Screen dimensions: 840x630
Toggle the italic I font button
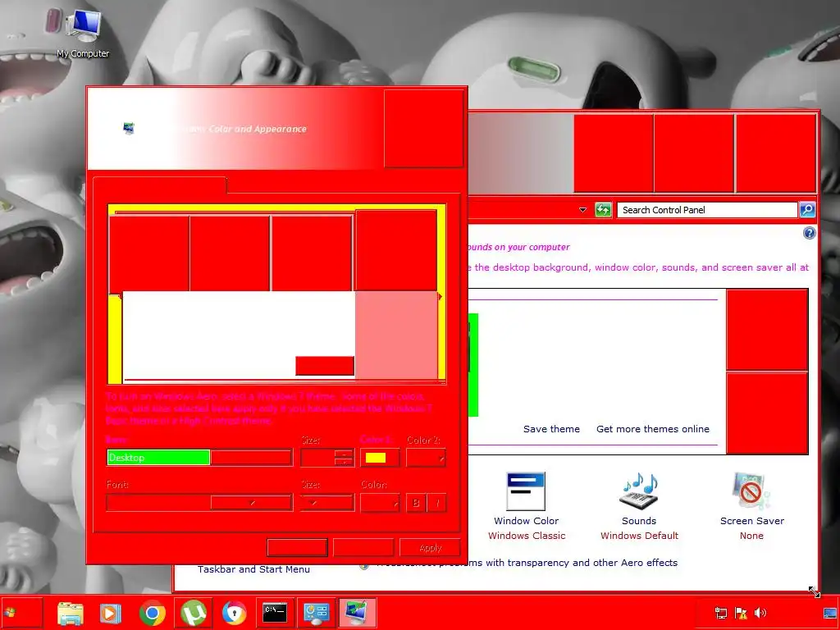click(437, 503)
